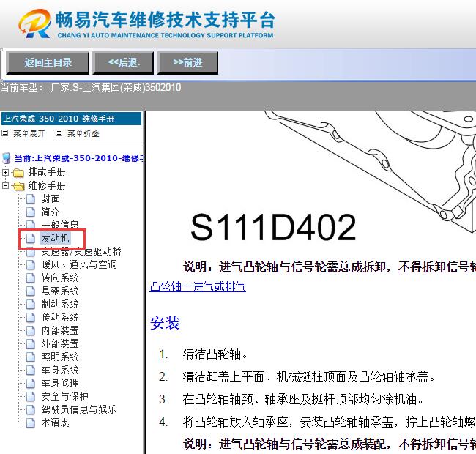Click the page icon beside 发动机
This screenshot has height=454, width=476.
[30, 239]
